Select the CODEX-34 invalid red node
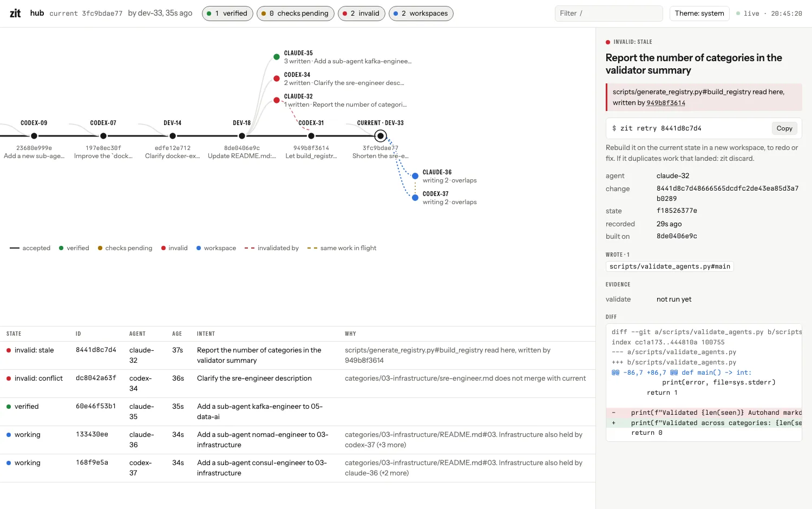 click(x=277, y=79)
